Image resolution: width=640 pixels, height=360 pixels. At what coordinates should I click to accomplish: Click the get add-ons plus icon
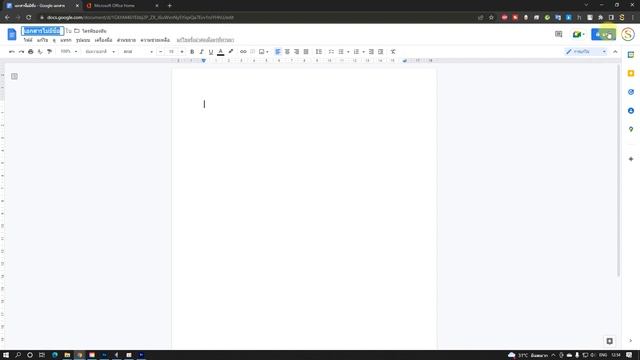click(x=631, y=159)
